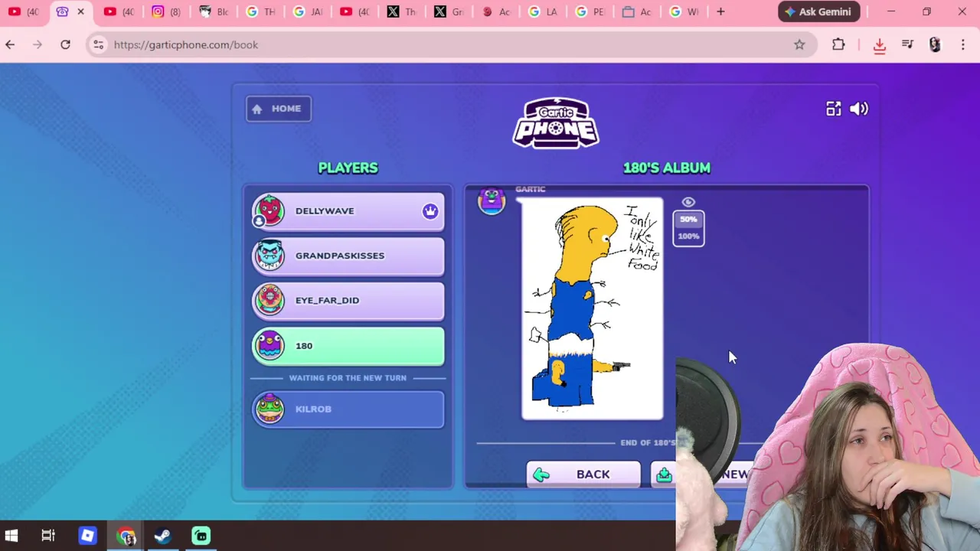980x551 pixels.
Task: Bookmark this page with star
Action: 799,44
